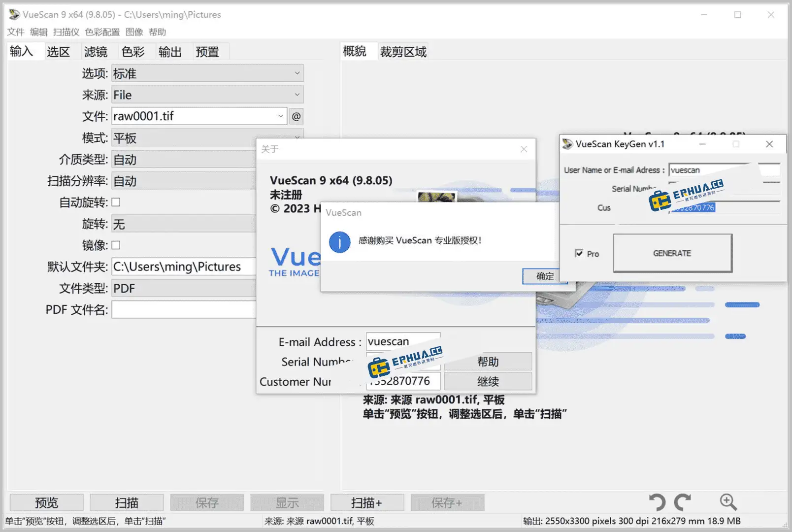Screen dimensions: 792x532
Task: Click the 扫描 button
Action: [x=127, y=502]
